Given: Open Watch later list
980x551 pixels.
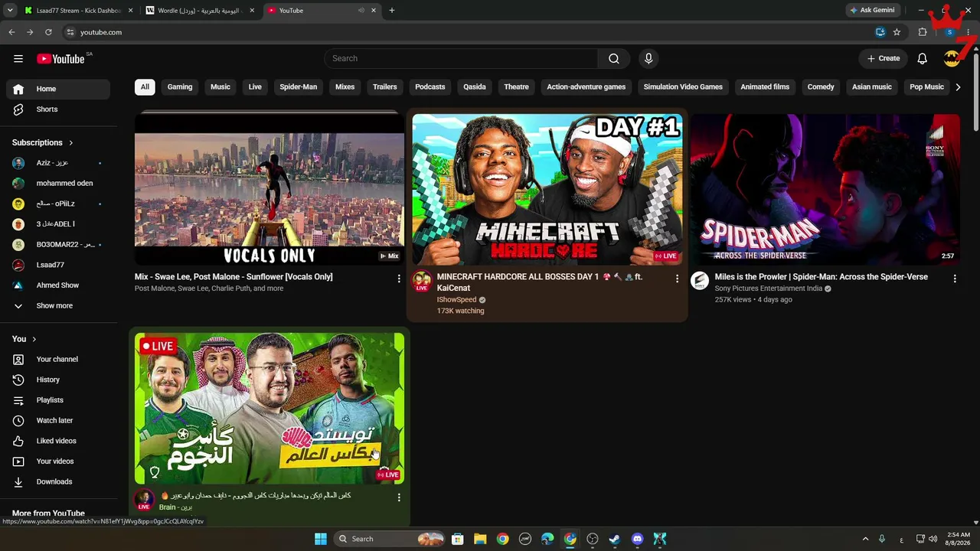Looking at the screenshot, I should click(58, 420).
